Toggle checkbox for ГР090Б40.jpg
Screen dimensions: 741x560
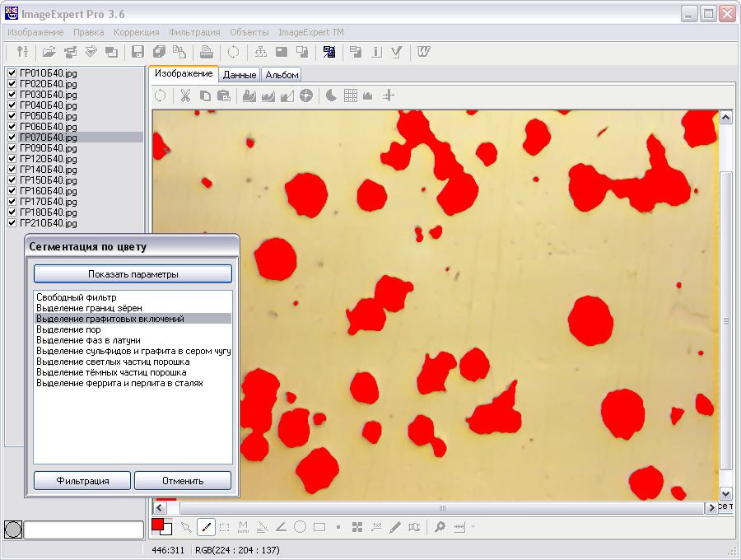(12, 148)
